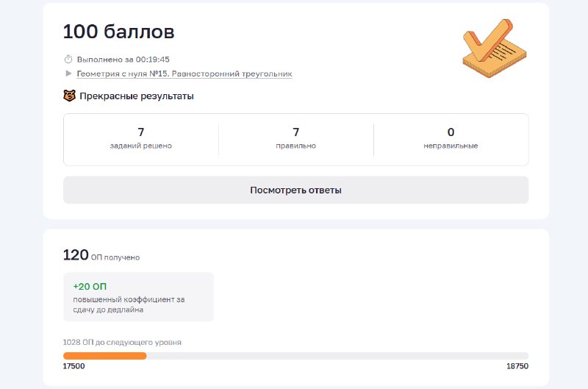Click the +20 ОП bonus card
588x389 pixels.
(138, 297)
